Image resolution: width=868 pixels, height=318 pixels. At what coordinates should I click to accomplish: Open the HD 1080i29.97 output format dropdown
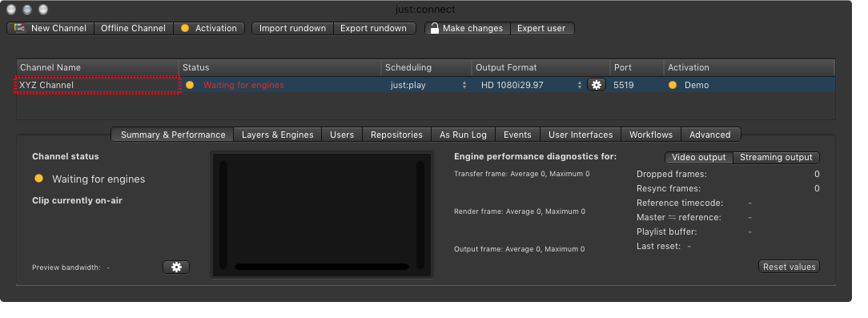530,86
